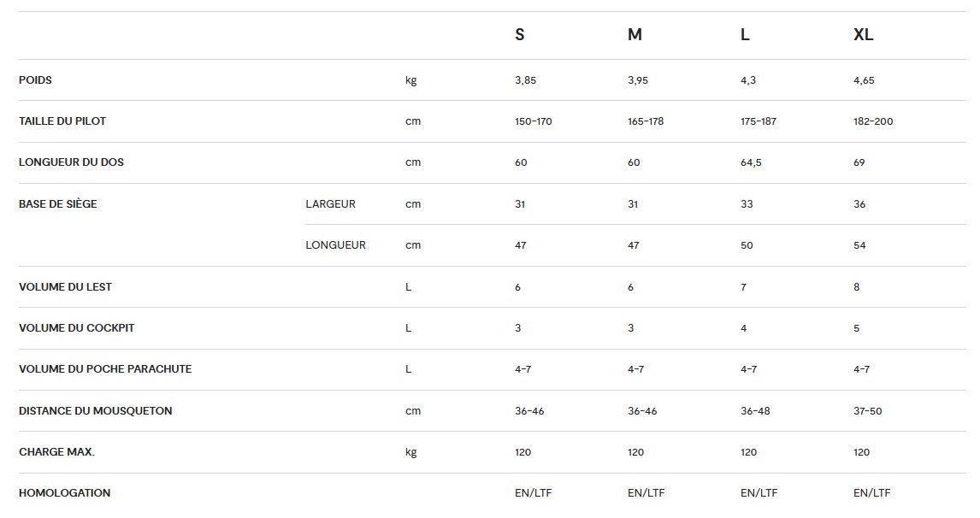The image size is (980, 518).
Task: Select the M size column header
Action: (x=635, y=35)
